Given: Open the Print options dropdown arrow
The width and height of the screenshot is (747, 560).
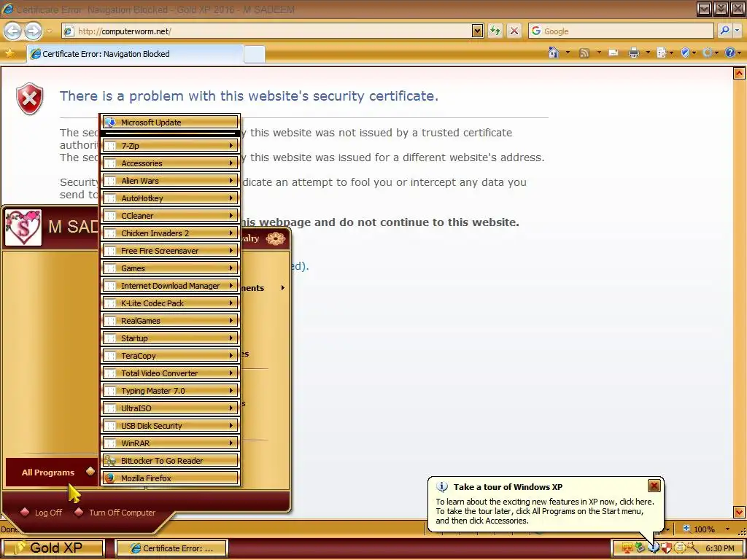Looking at the screenshot, I should pos(648,52).
